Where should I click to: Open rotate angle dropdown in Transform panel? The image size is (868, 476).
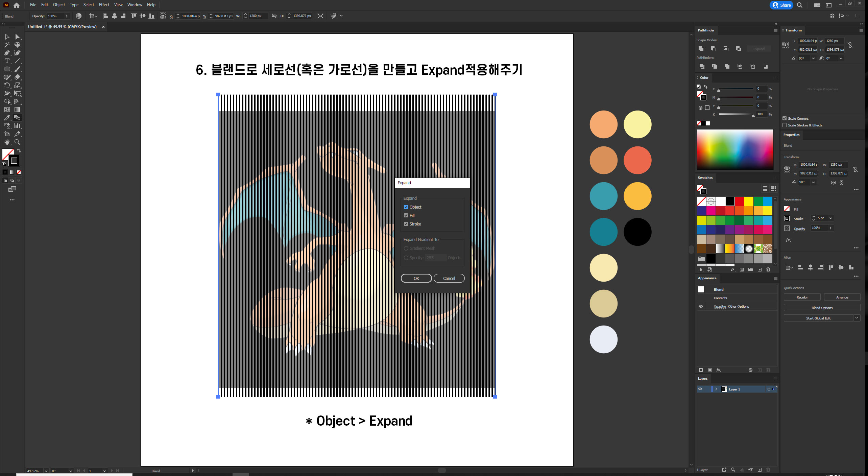tap(813, 58)
